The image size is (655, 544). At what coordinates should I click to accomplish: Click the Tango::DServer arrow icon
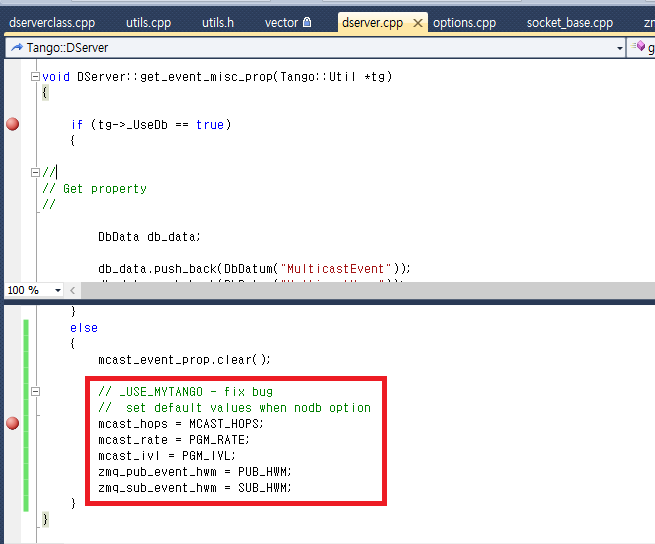click(x=17, y=48)
